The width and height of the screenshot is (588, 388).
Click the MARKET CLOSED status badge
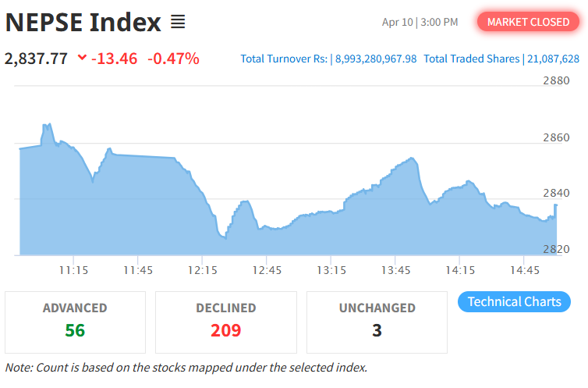(528, 22)
